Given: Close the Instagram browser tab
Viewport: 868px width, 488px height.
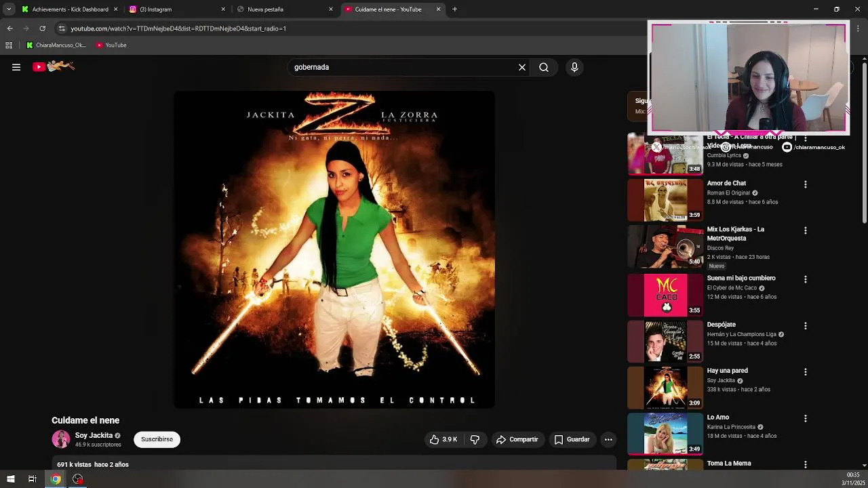Looking at the screenshot, I should (223, 9).
